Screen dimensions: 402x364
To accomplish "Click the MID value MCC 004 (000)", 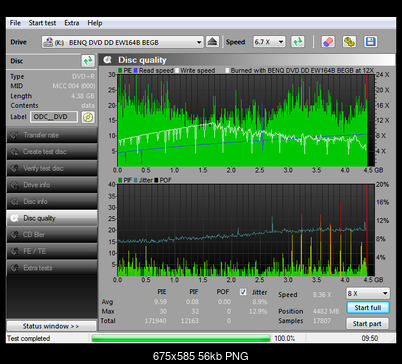I will click(74, 86).
